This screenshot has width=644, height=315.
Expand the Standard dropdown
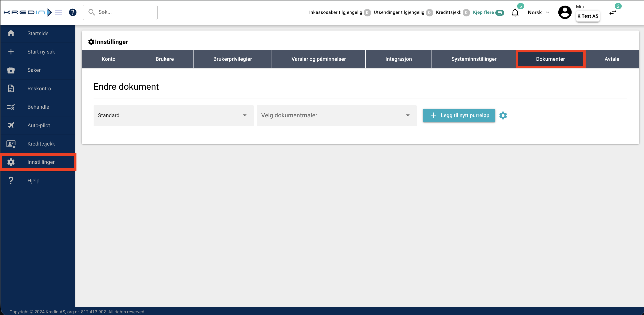coord(173,115)
